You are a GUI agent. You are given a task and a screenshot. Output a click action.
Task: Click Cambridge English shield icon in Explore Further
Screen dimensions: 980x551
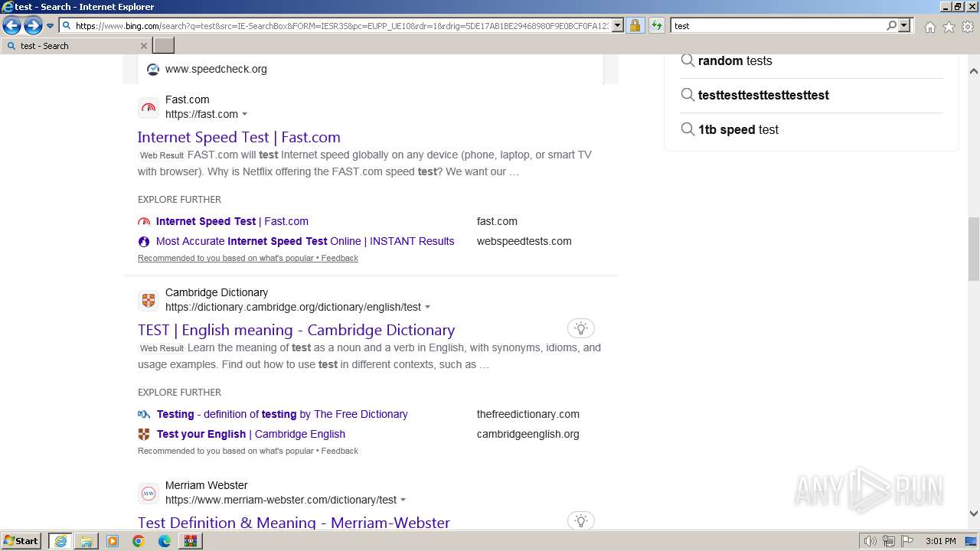[x=144, y=434]
